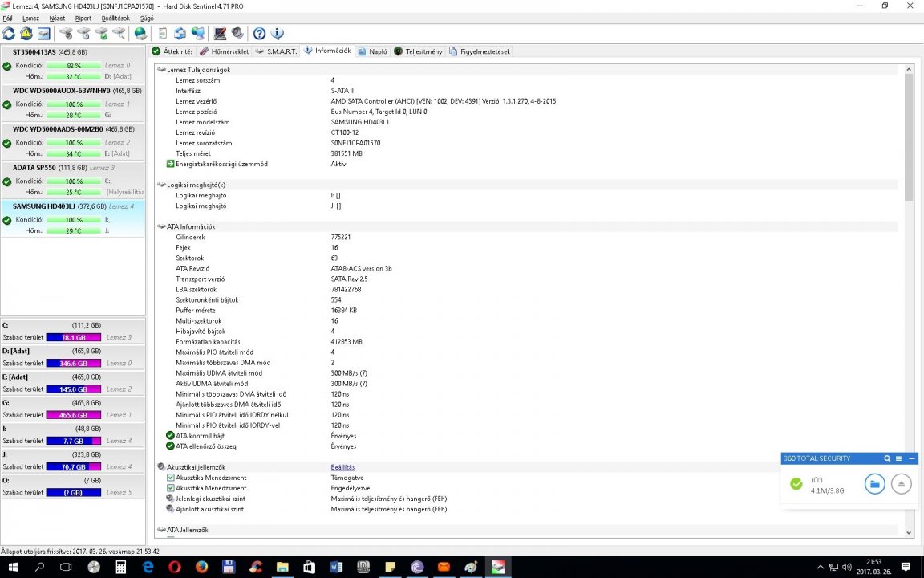Click the Beállítás link for acoustic settings

click(x=342, y=467)
